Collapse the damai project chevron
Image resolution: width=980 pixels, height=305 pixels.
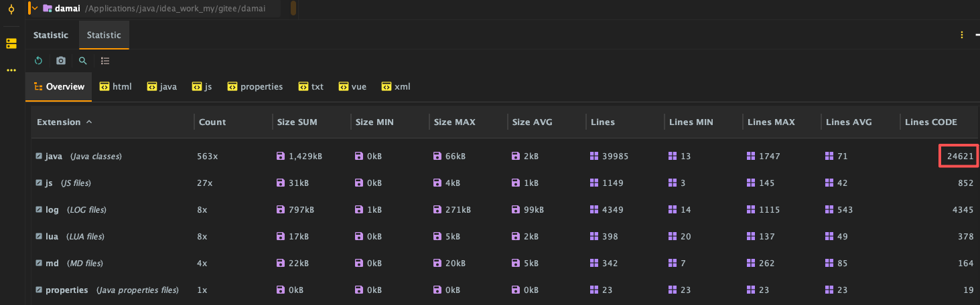(35, 9)
